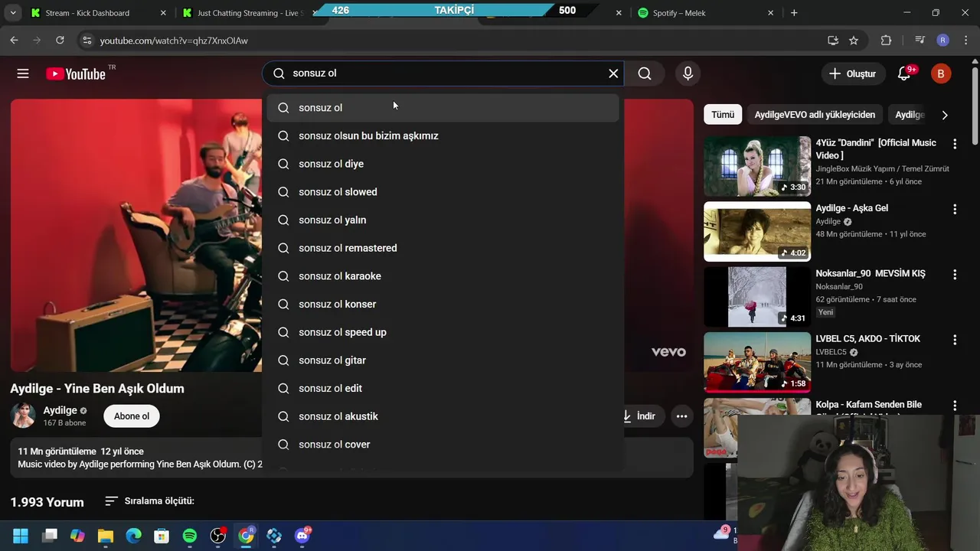The image size is (980, 551).
Task: Go to the YouTube home logo
Action: pos(76,73)
